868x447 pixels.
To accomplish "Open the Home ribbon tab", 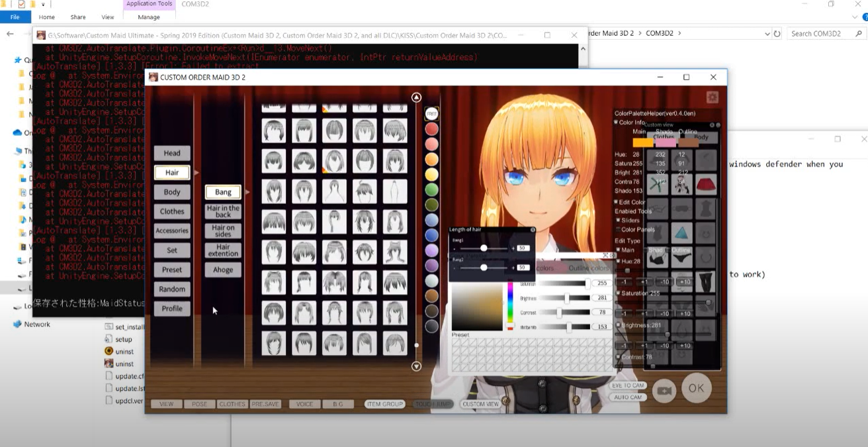I will [x=47, y=17].
